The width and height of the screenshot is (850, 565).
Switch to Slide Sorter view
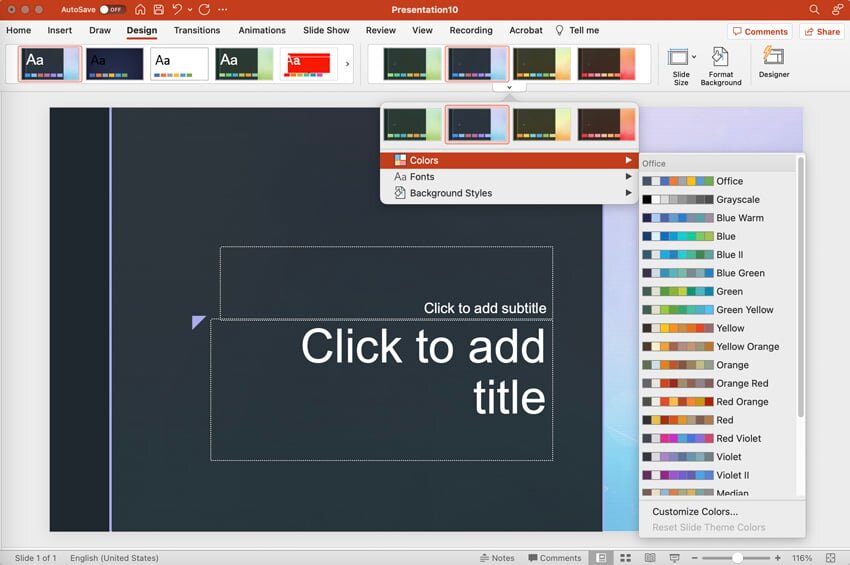coord(625,557)
